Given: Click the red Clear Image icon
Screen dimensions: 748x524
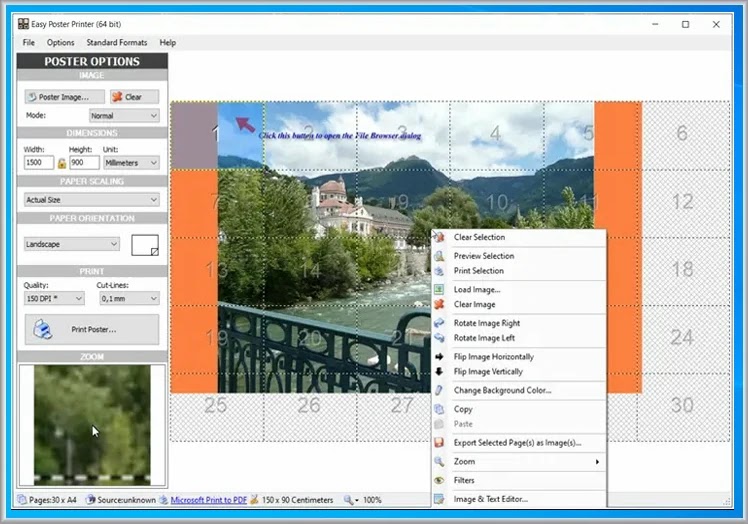Looking at the screenshot, I should (x=439, y=304).
